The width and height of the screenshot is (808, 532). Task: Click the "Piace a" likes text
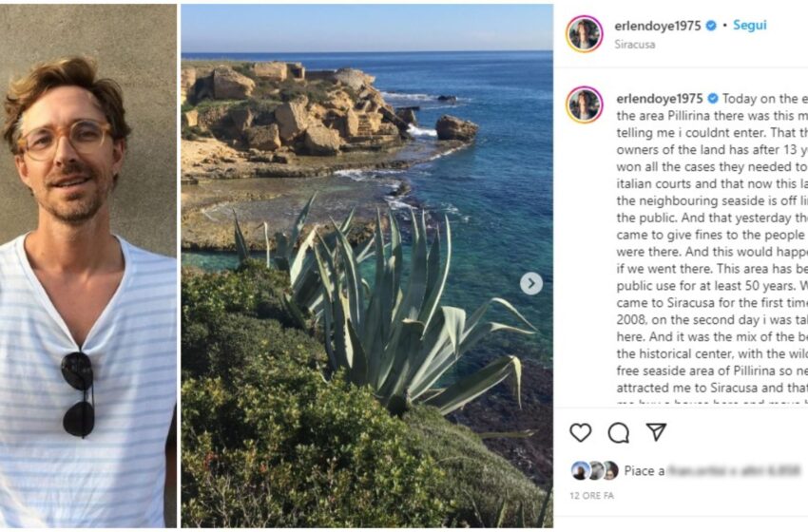tap(639, 470)
